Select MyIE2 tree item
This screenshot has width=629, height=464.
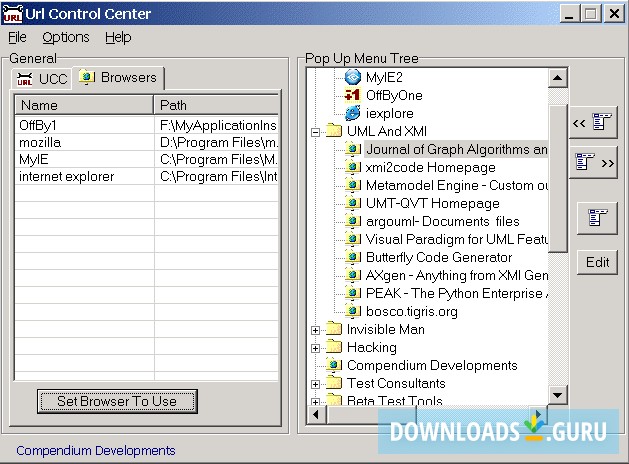coord(384,77)
